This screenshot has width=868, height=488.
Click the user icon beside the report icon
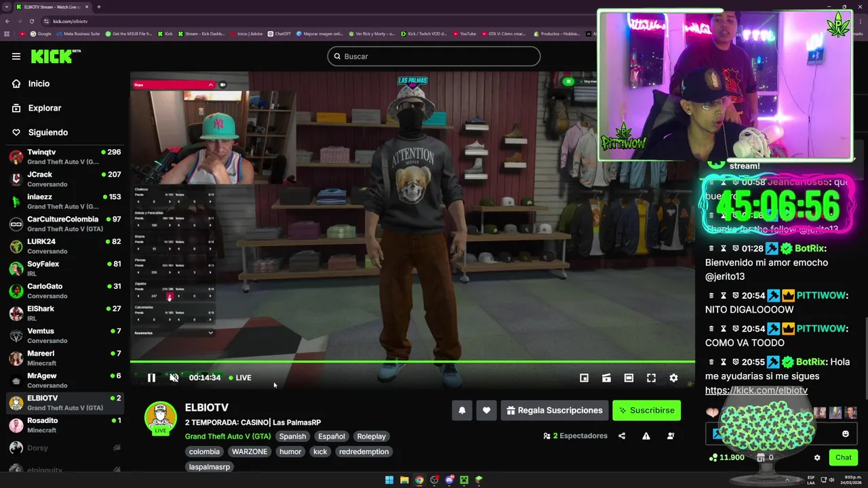coord(671,436)
